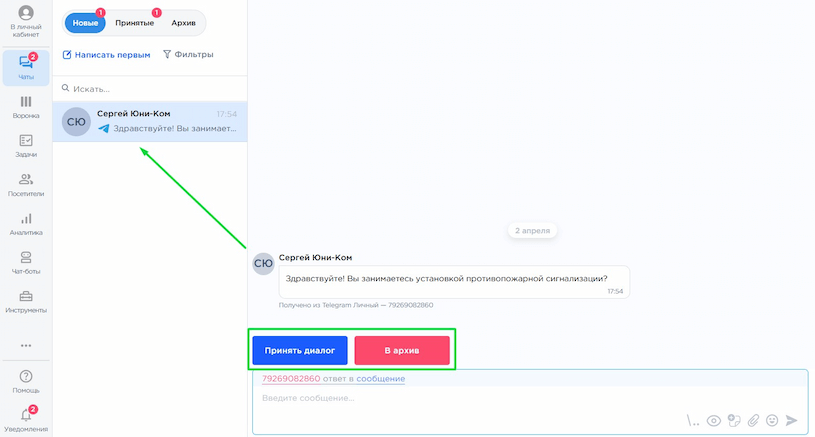
Task: Open Уведомления notifications bell
Action: [26, 416]
